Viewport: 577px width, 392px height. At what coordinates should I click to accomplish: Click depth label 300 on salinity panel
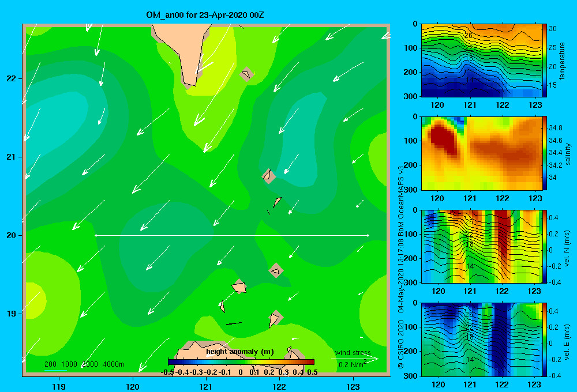point(410,190)
